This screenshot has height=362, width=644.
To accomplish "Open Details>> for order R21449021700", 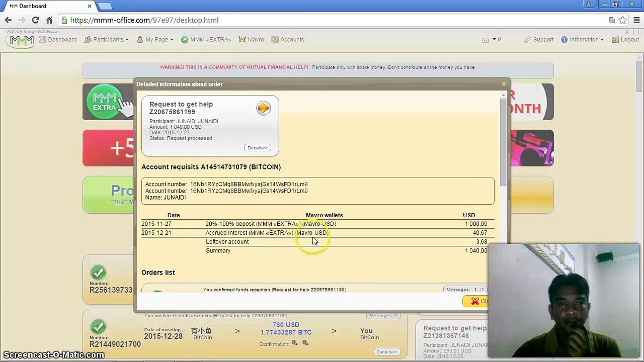I will click(x=387, y=352).
